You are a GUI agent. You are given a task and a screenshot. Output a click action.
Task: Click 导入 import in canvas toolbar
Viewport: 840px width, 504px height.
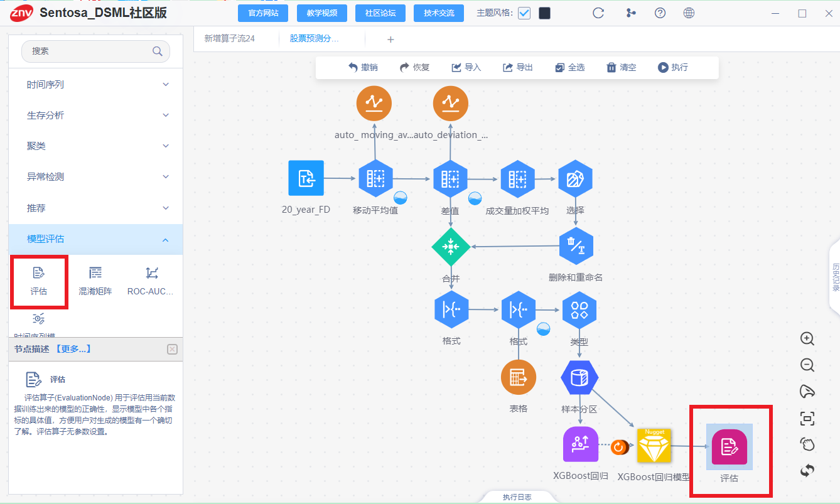pyautogui.click(x=466, y=68)
